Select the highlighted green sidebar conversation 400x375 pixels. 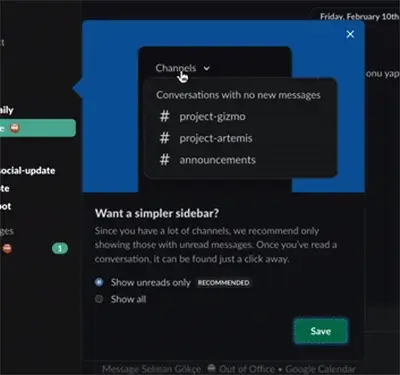(38, 128)
